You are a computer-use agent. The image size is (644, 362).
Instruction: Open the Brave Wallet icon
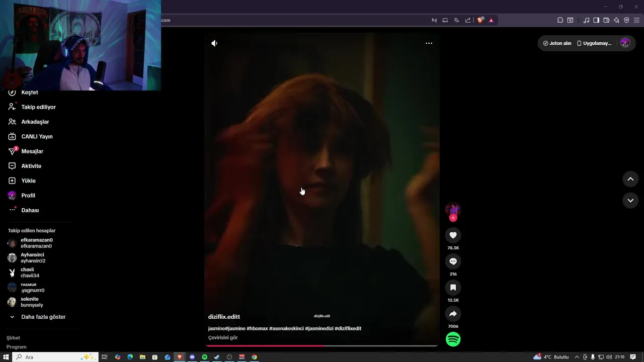[x=606, y=20]
